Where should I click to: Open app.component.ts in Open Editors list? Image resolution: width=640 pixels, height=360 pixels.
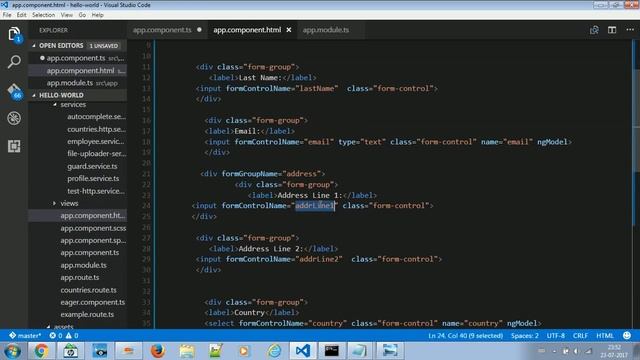[x=78, y=58]
